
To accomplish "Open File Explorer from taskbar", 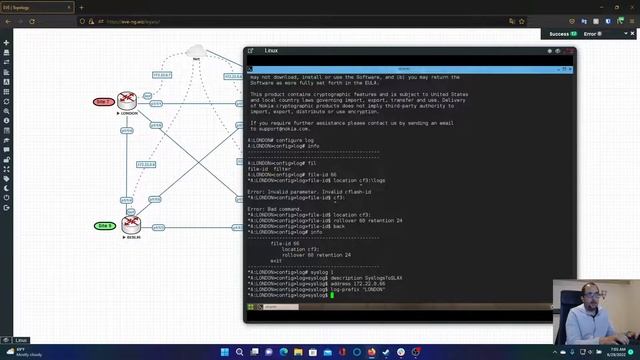I will [x=298, y=352].
